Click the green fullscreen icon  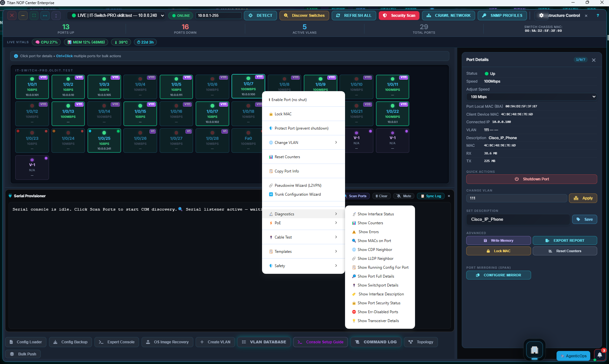(34, 15)
